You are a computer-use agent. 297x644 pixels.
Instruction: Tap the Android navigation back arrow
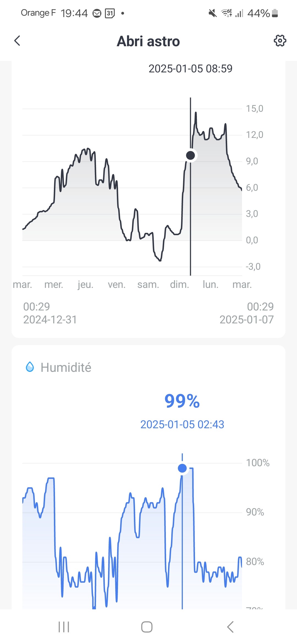pos(230,627)
